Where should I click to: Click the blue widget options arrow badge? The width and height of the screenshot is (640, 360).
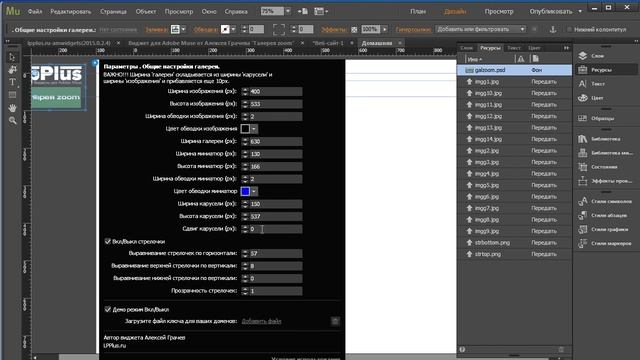pyautogui.click(x=95, y=63)
